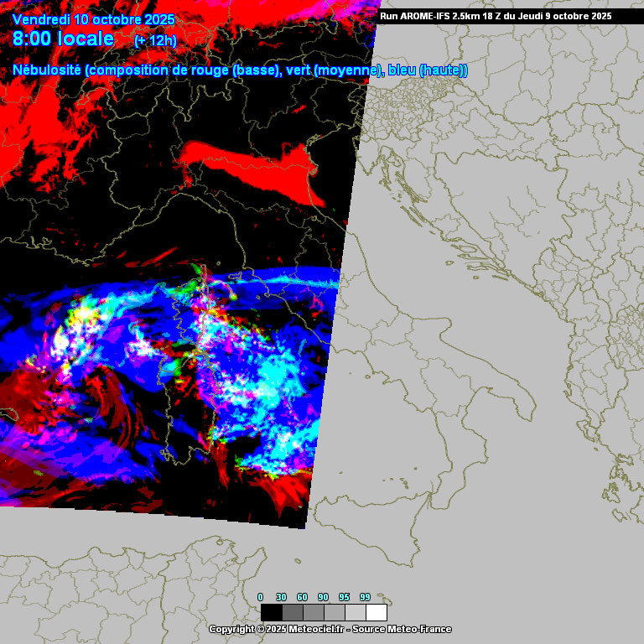Click the legend value label 99
The image size is (644, 644).
click(x=365, y=597)
